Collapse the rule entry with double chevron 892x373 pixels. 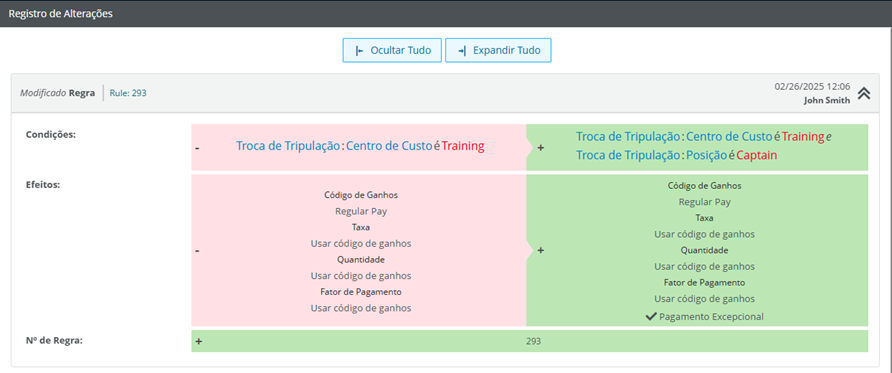[x=864, y=93]
